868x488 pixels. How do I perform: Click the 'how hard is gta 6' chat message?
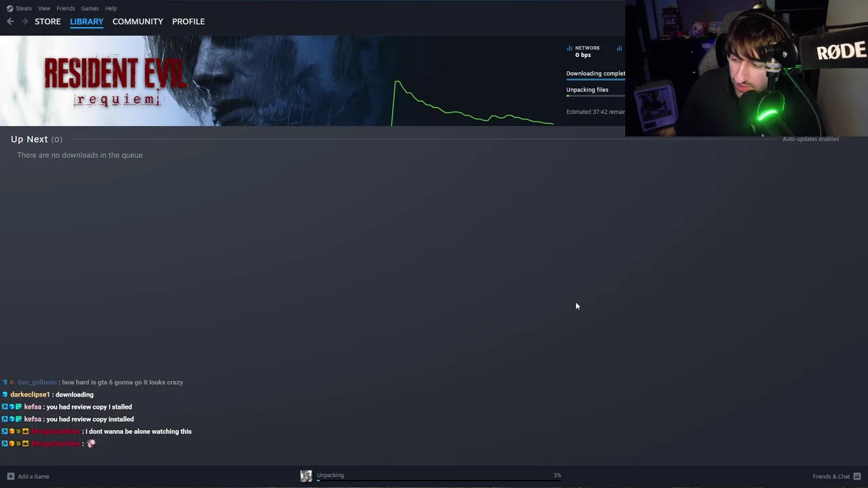[122, 382]
